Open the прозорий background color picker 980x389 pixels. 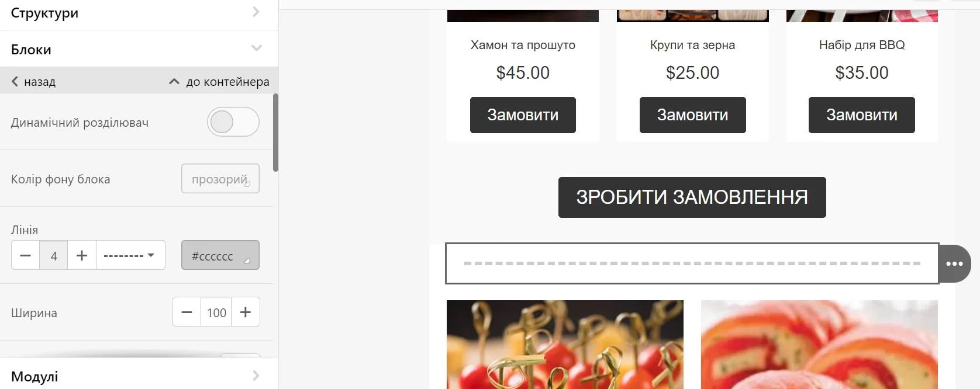click(220, 179)
